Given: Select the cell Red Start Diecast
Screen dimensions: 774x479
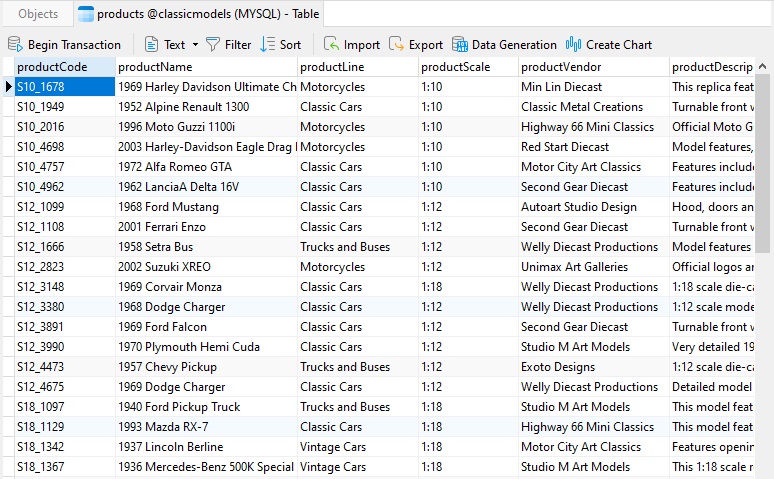Looking at the screenshot, I should point(594,147).
